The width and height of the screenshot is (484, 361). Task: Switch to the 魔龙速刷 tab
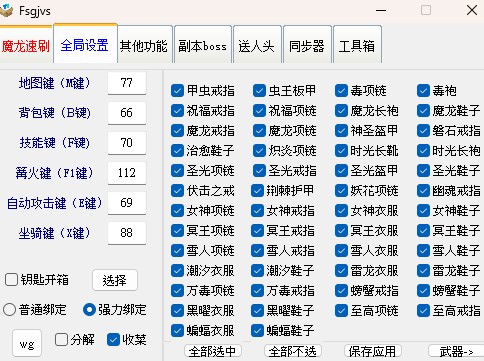[x=26, y=45]
